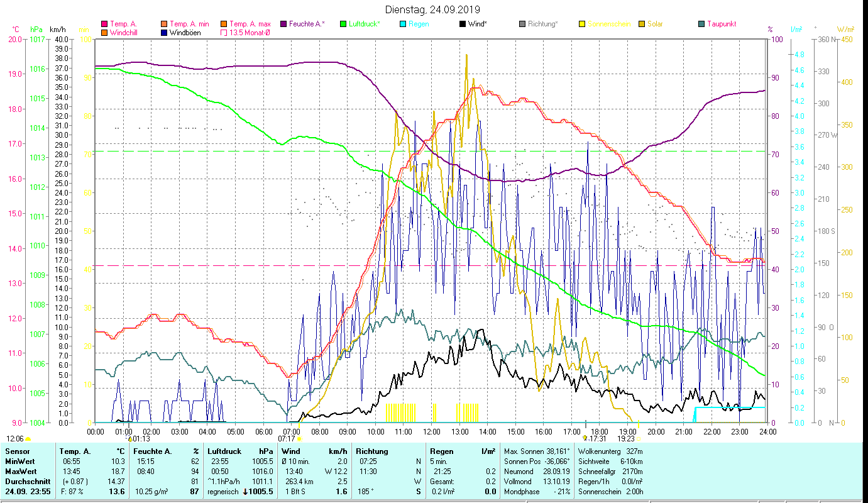Click the Wind column header in table
This screenshot has width=868, height=503.
(291, 451)
